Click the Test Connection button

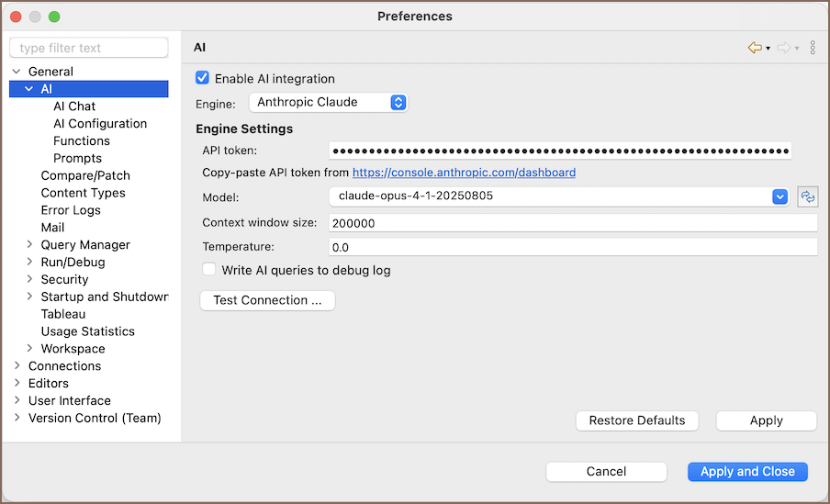coord(267,300)
